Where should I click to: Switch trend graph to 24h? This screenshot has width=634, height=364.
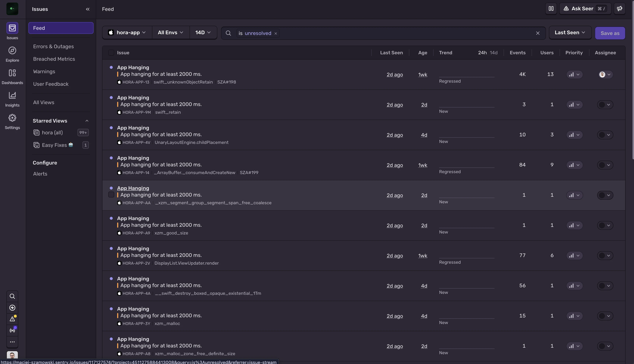(x=482, y=53)
